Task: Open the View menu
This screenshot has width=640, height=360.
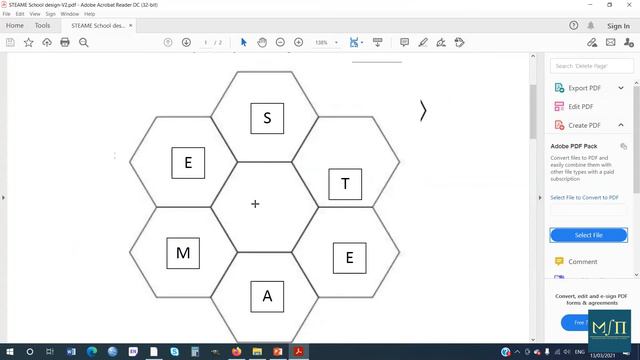Action: (x=35, y=14)
